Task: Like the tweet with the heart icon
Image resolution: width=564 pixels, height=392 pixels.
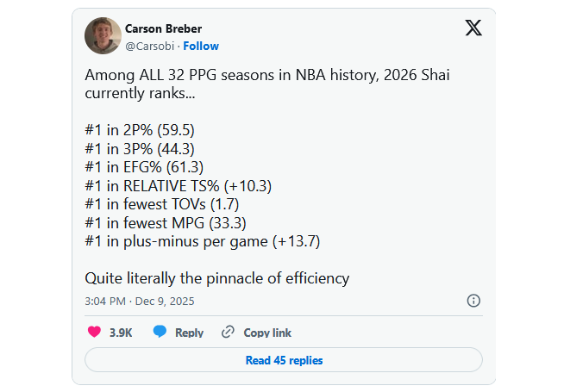Action: 95,332
